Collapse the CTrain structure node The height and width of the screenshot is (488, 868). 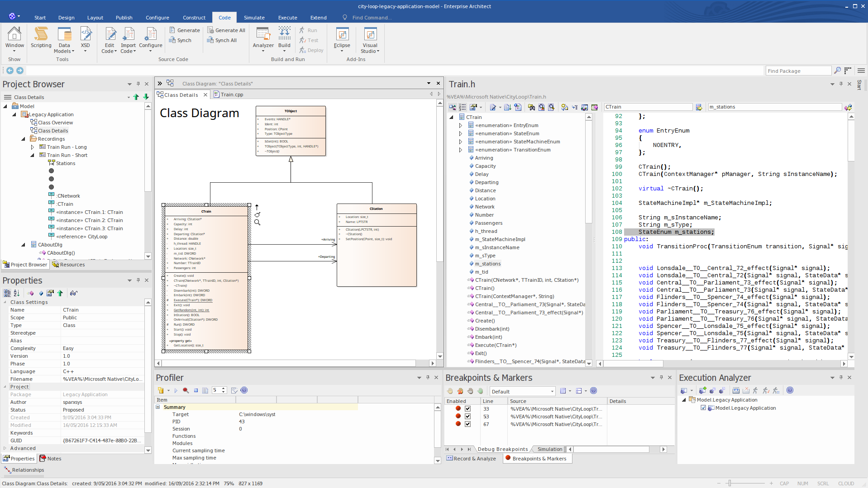451,117
